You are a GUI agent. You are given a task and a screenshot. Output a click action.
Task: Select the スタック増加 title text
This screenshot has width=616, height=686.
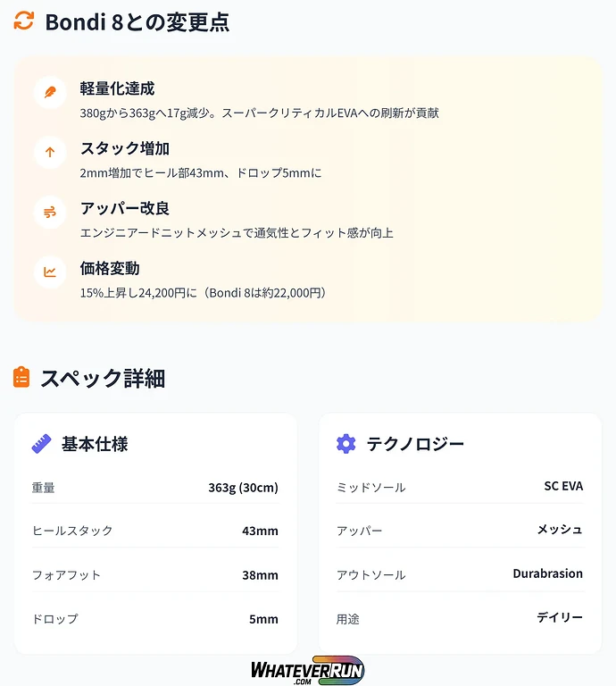click(x=124, y=148)
